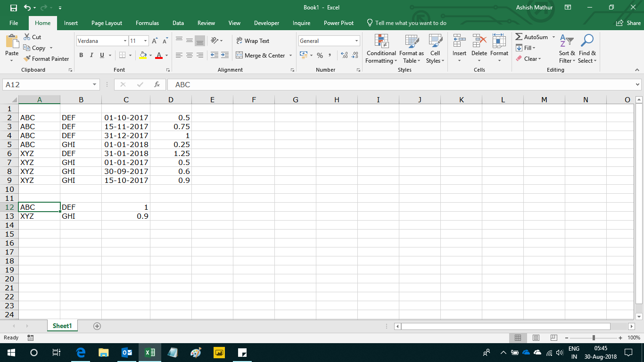644x362 pixels.
Task: Toggle center horizontal alignment
Action: 189,56
